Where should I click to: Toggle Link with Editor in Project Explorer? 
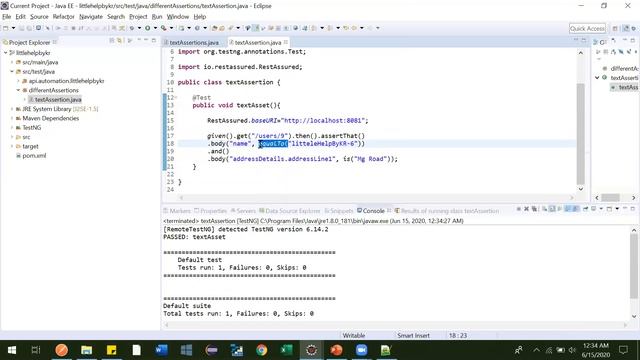(x=119, y=40)
